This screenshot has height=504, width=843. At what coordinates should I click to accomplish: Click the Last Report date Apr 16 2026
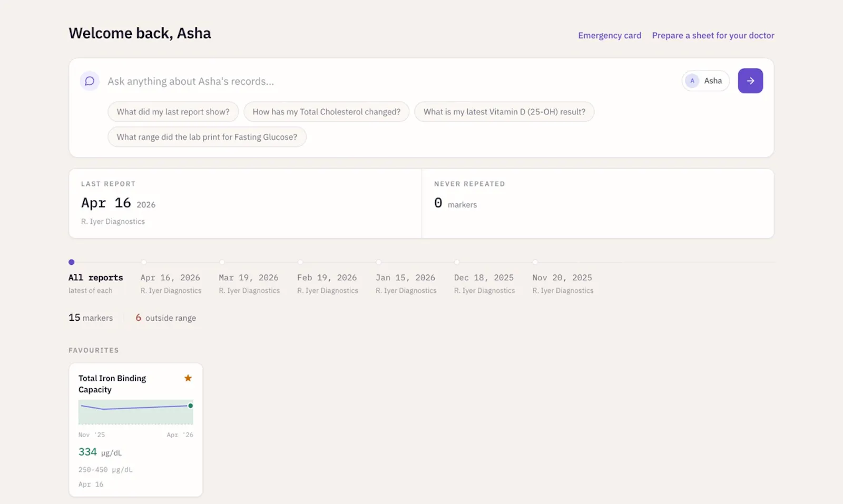coord(119,203)
